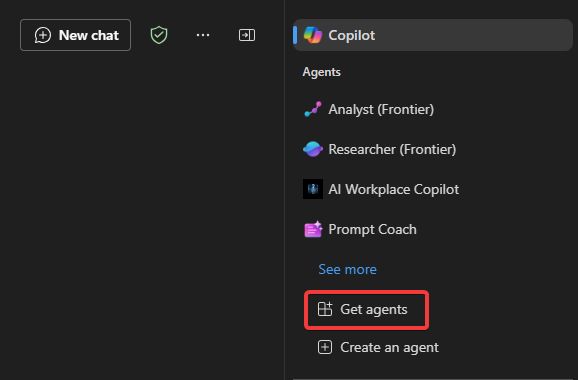Start a New chat
Screen dimensions: 578x380
point(76,35)
